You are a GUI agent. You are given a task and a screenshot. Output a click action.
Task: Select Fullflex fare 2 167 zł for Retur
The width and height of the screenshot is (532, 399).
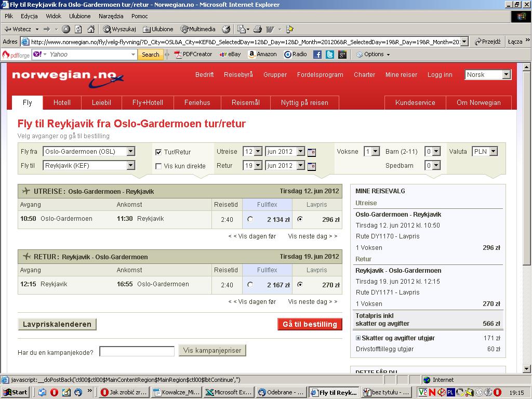point(250,285)
